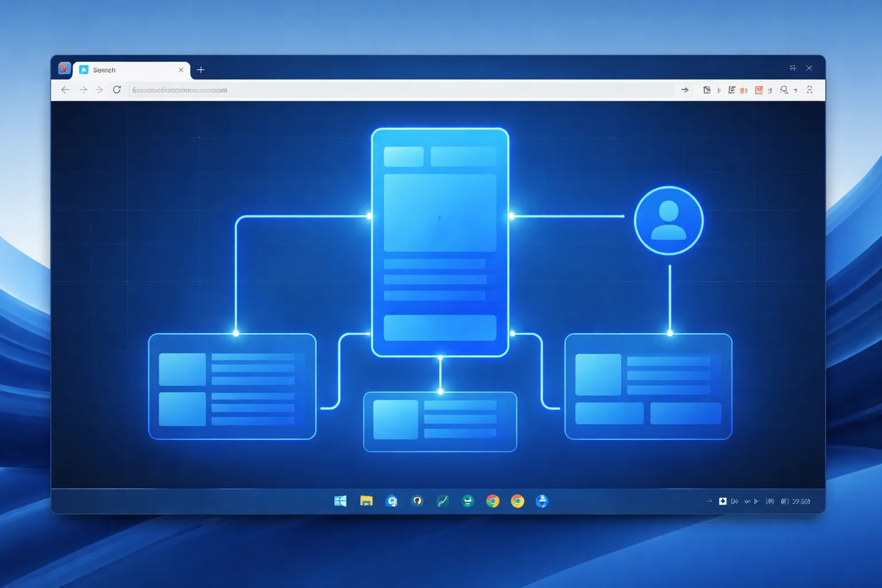Click the white square icon in the system tray
Screen dimensions: 882x588
(x=723, y=501)
